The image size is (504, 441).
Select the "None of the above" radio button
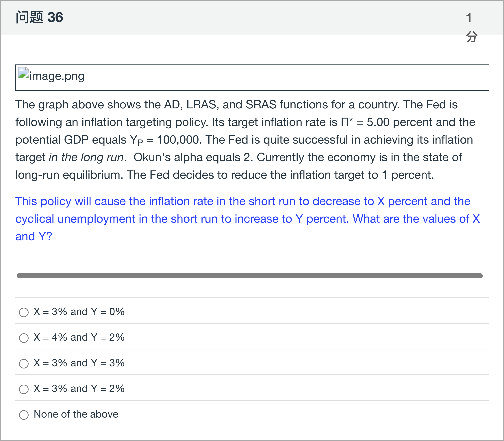coord(24,415)
